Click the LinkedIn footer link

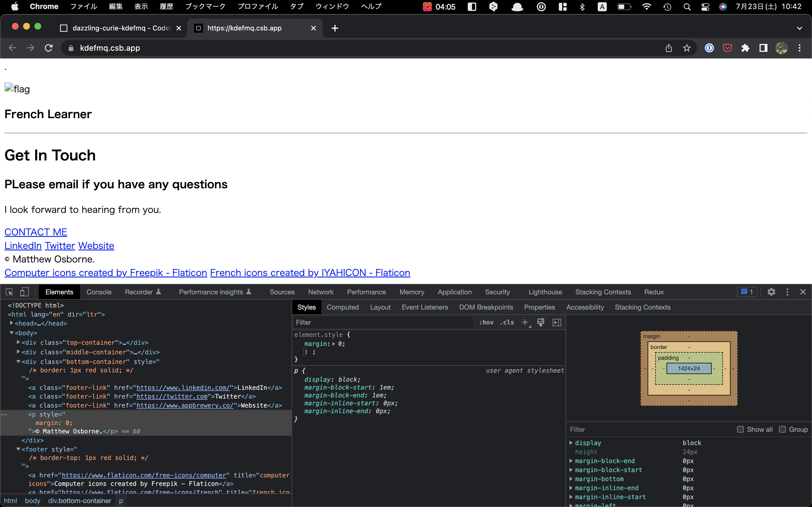[22, 245]
